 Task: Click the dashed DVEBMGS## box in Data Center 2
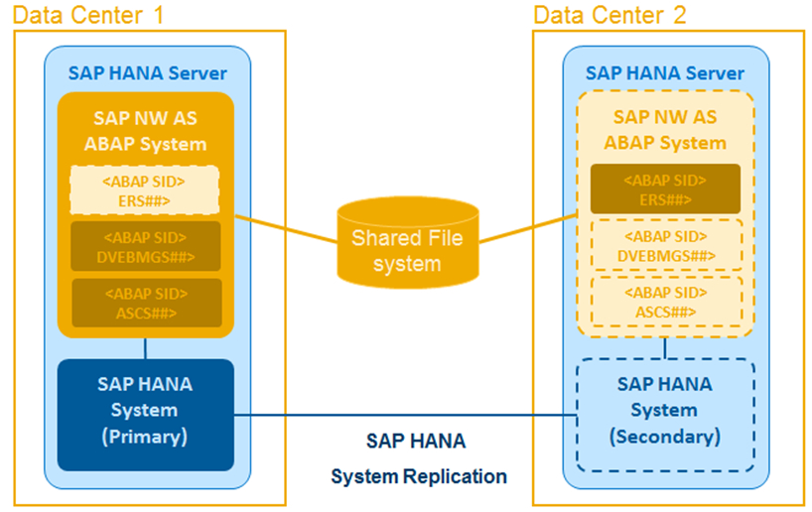click(x=665, y=246)
